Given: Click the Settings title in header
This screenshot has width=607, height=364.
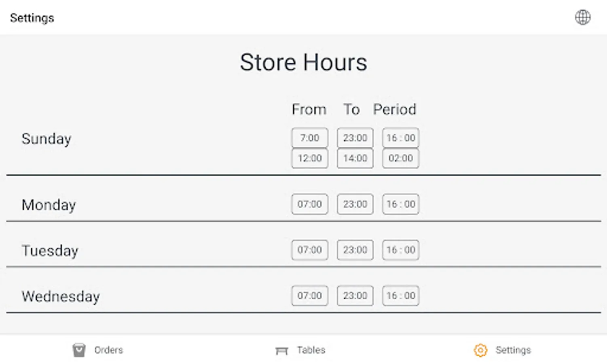Looking at the screenshot, I should 32,18.
